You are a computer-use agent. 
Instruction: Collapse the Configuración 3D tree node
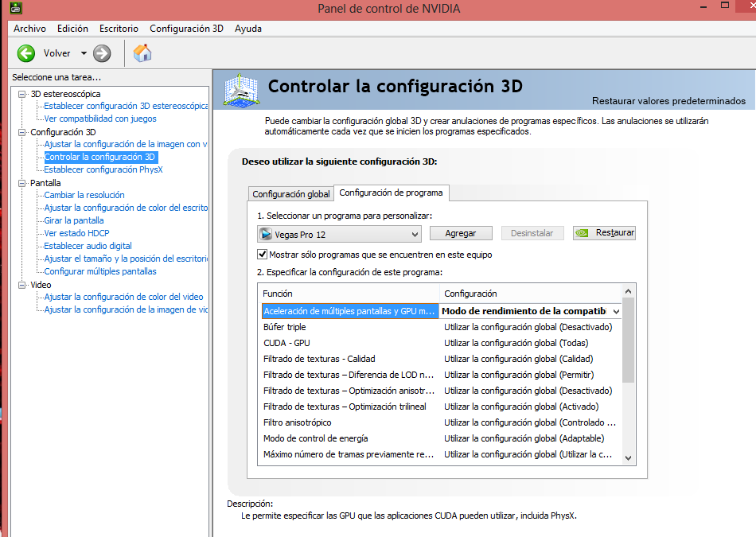pos(21,132)
